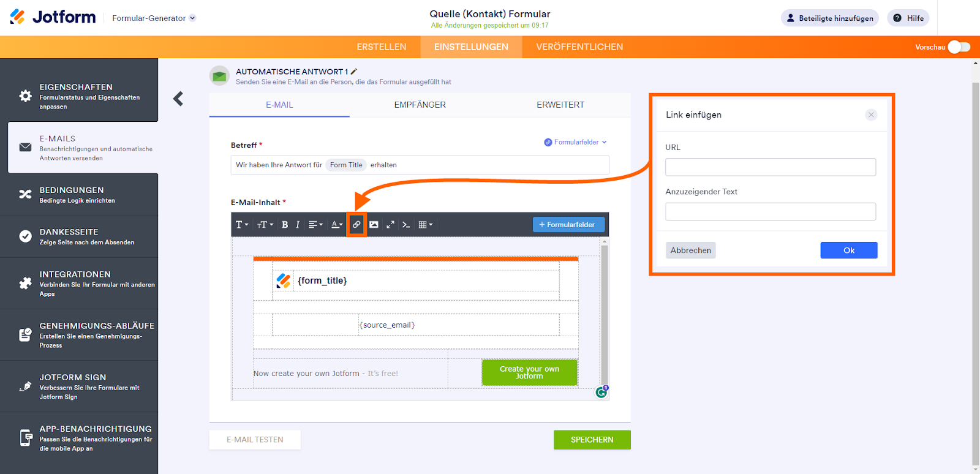This screenshot has height=474, width=980.
Task: Click the URL input field
Action: coord(771,167)
